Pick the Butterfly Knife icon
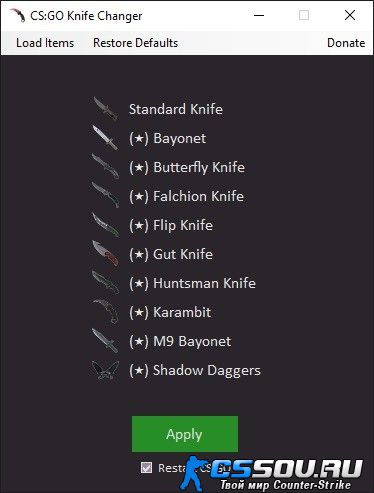The height and width of the screenshot is (493, 374). pos(105,167)
